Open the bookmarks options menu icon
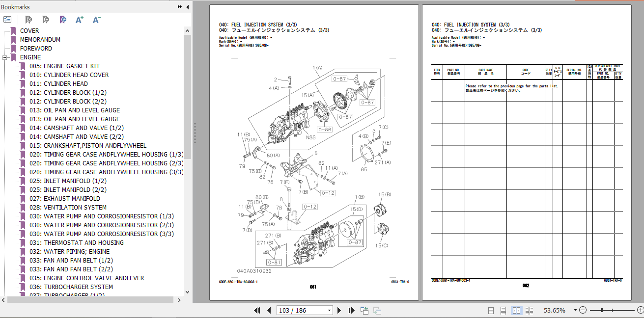The width and height of the screenshot is (644, 318). click(7, 20)
